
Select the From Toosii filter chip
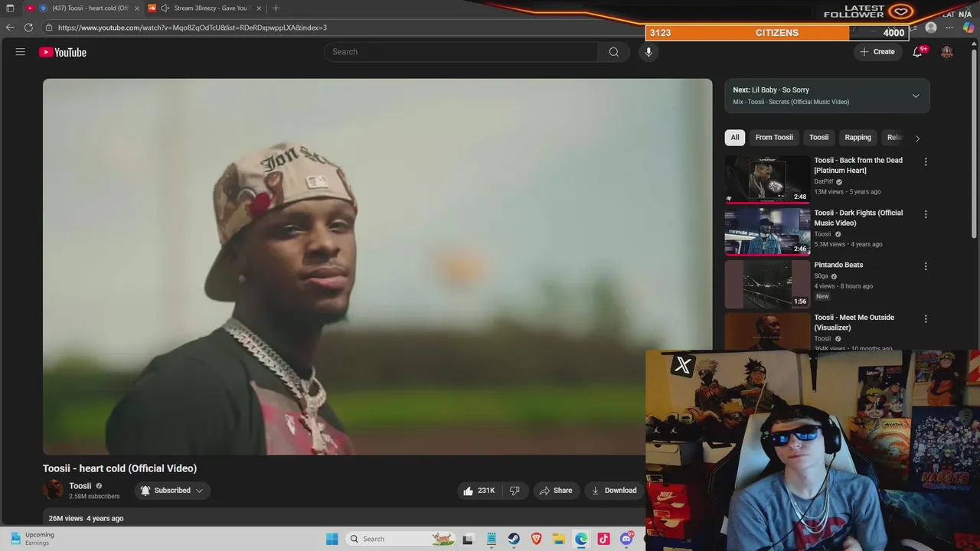point(774,138)
